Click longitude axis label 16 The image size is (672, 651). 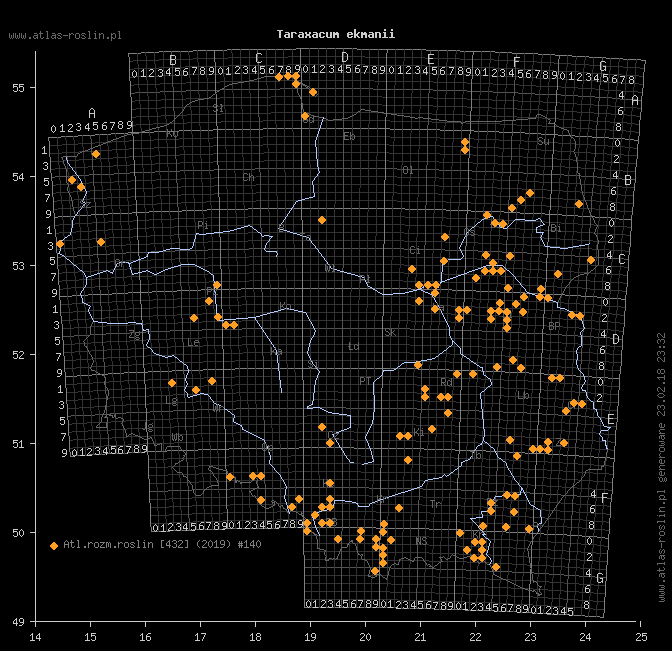click(x=145, y=637)
